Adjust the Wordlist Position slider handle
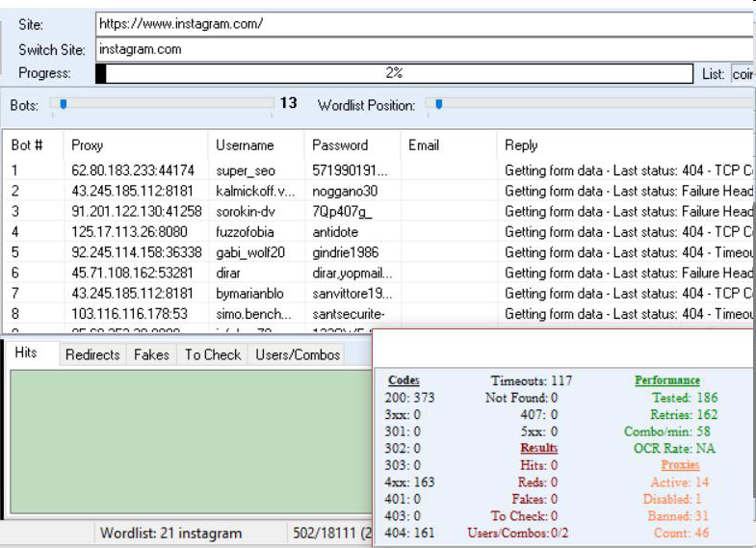Screen dimensions: 756x548 [x=439, y=104]
